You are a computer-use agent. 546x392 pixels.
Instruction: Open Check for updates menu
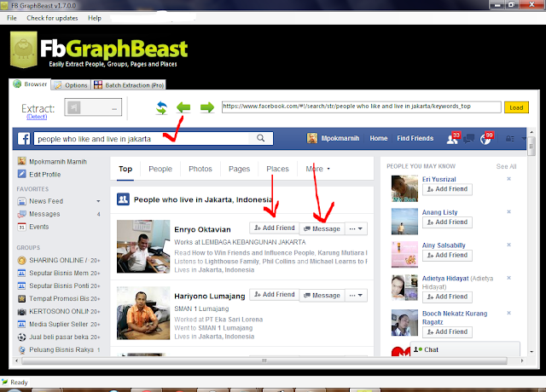[52, 18]
